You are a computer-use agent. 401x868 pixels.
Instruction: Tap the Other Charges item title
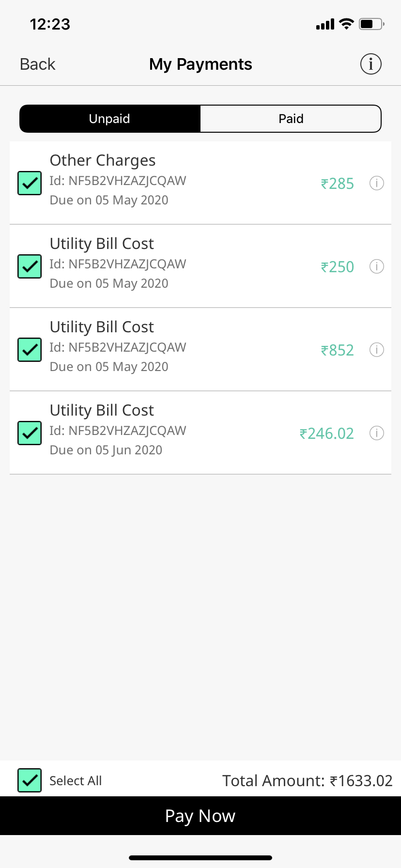(103, 160)
